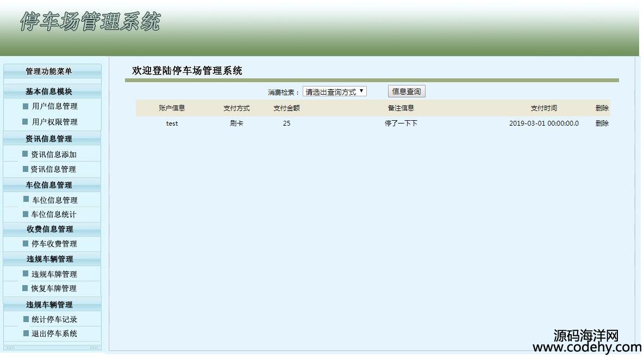Click the 管理功能菜单 panel title
644x358 pixels.
pyautogui.click(x=49, y=71)
